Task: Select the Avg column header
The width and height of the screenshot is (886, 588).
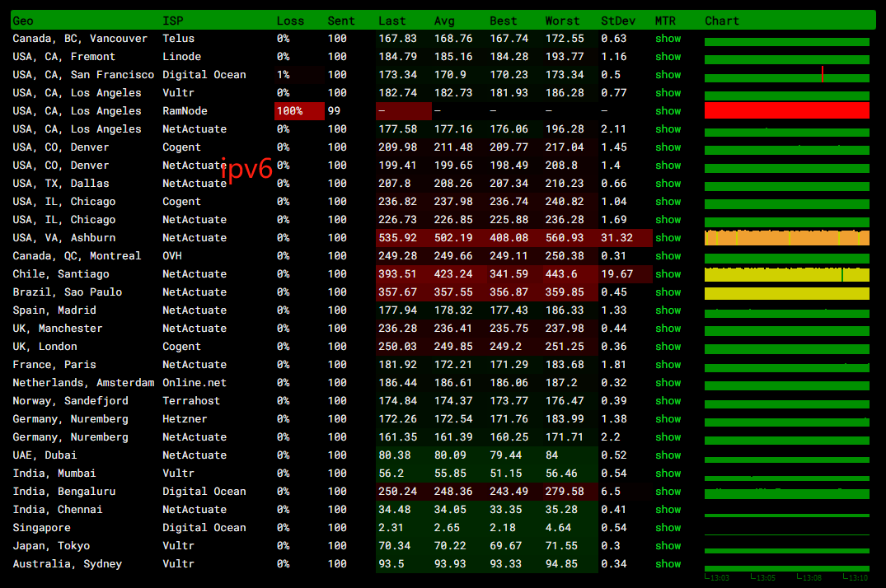Action: (444, 21)
